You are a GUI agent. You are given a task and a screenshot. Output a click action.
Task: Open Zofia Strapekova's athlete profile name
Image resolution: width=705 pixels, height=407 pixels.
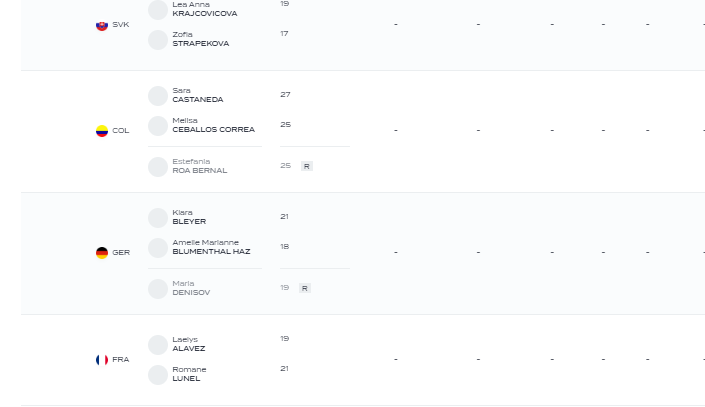(x=201, y=39)
